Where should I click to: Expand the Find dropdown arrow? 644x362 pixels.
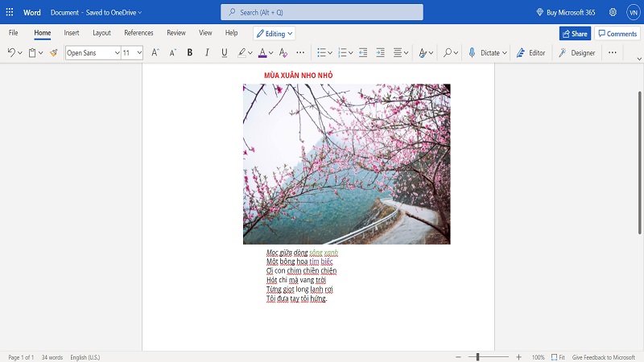click(456, 53)
